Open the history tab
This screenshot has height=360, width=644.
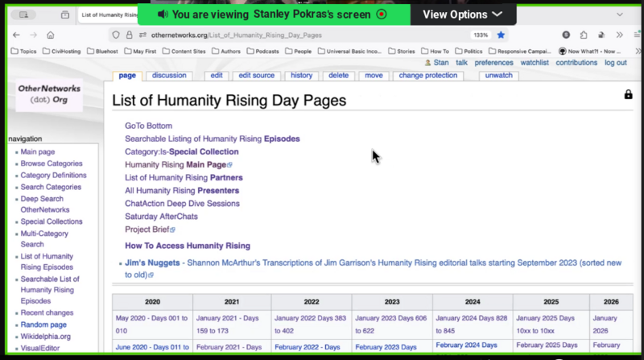301,76
